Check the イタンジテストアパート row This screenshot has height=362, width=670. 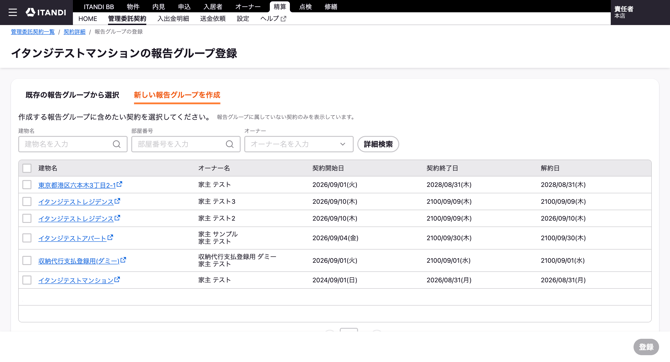click(27, 238)
